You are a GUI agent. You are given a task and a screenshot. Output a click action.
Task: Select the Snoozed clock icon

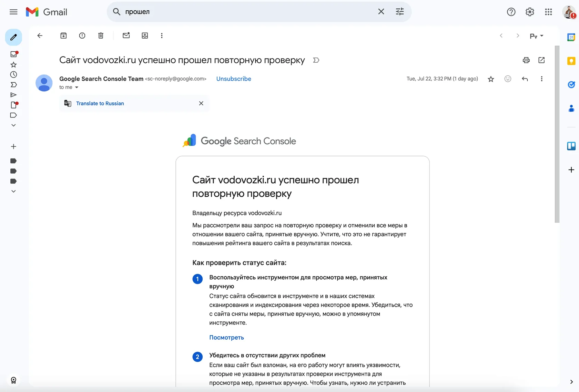click(x=13, y=75)
